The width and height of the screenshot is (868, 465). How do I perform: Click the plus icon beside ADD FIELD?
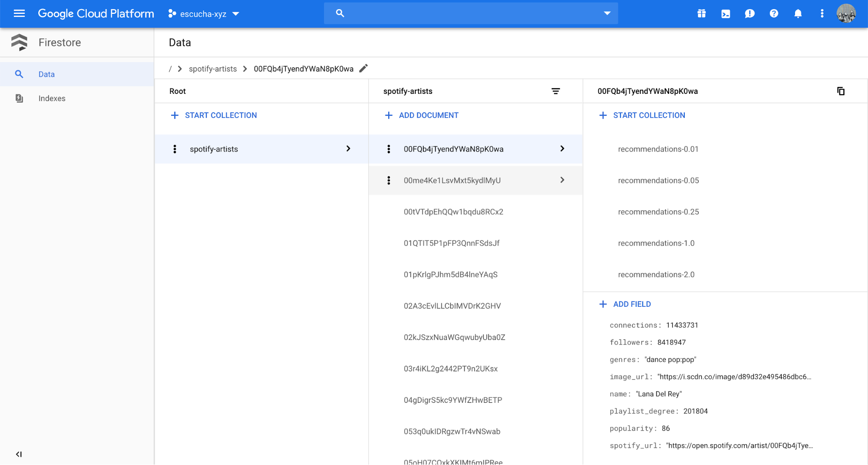[603, 304]
